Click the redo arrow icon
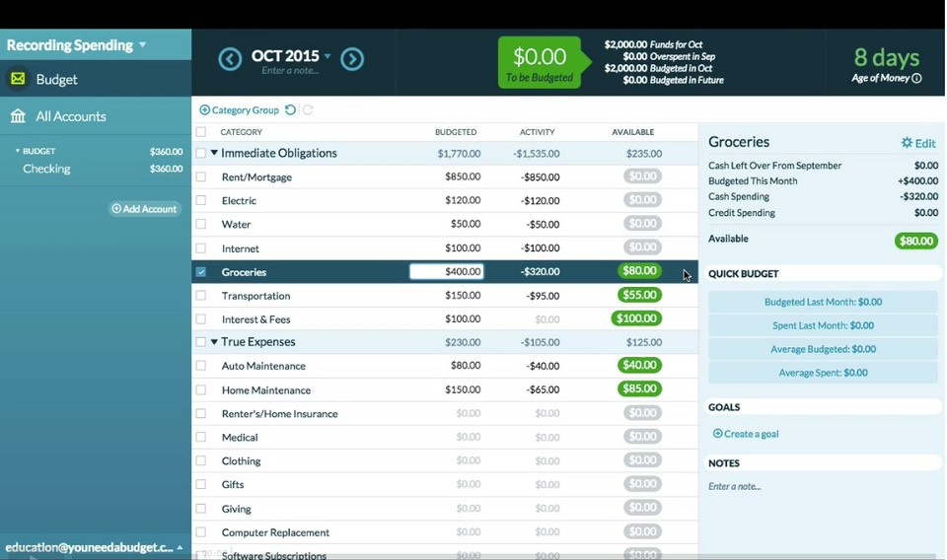Viewport: 947px width, 560px height. point(308,109)
